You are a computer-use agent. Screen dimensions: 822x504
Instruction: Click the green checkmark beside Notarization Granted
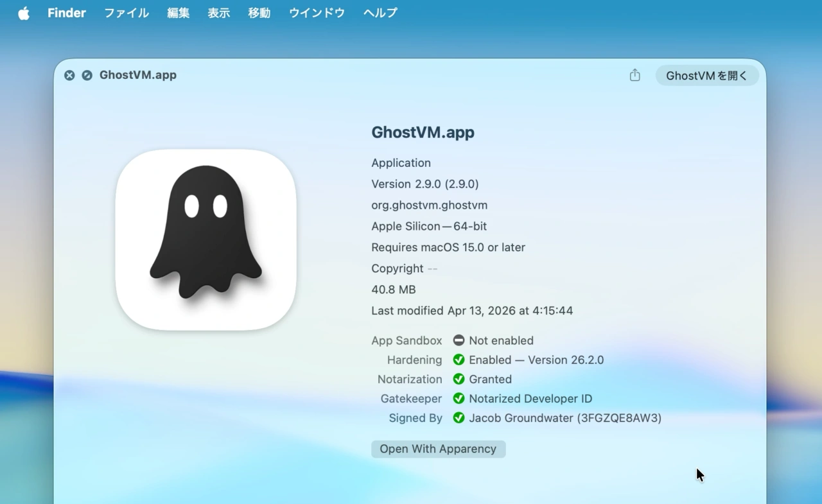tap(459, 379)
